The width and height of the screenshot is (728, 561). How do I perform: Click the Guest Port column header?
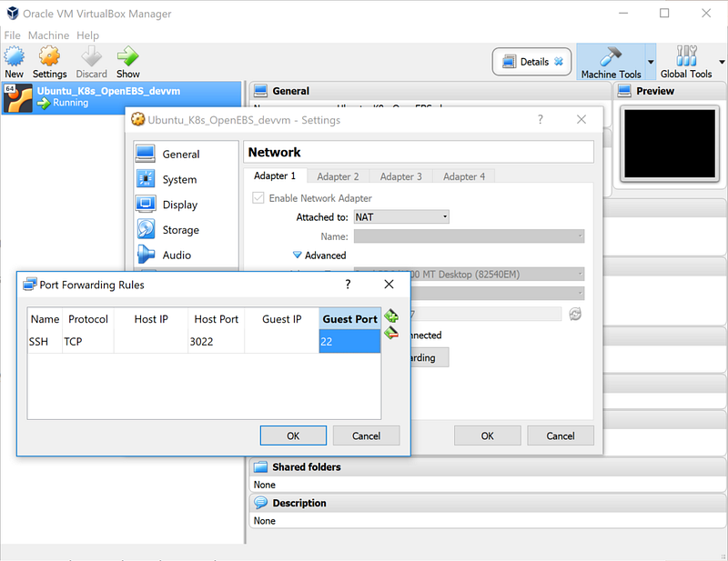coord(349,319)
